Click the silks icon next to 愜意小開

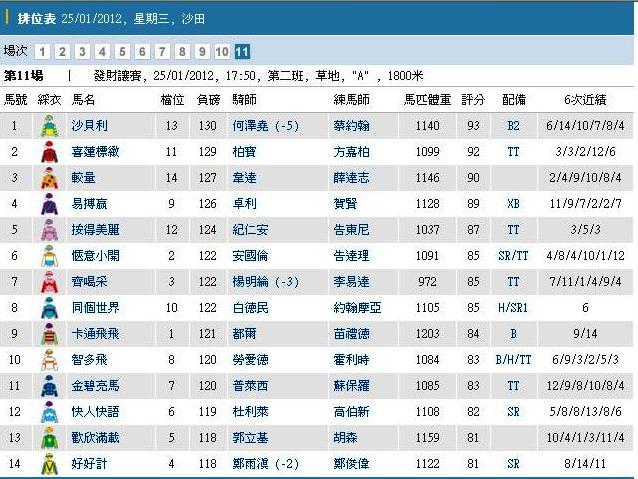click(48, 256)
